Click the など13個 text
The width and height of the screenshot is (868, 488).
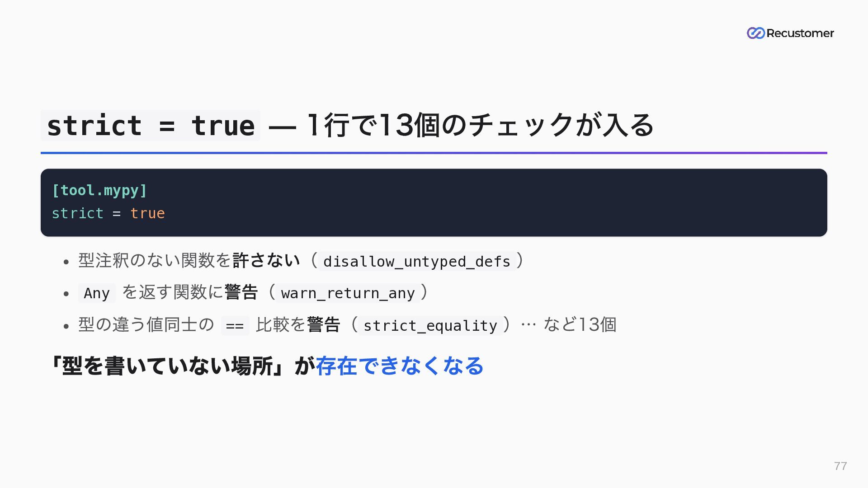[x=580, y=324]
